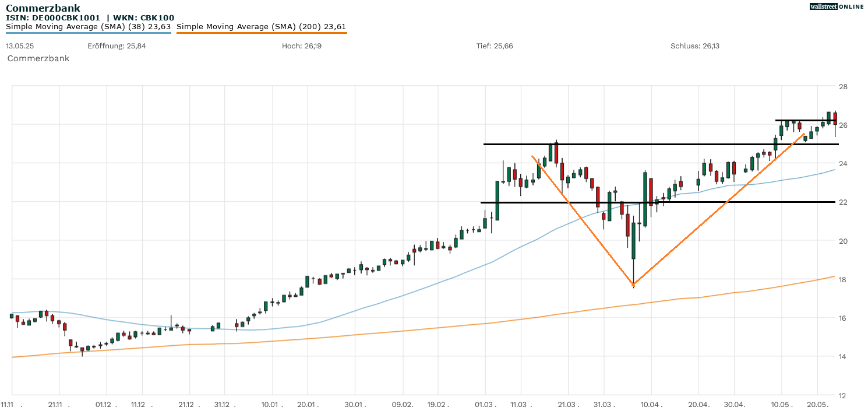The height and width of the screenshot is (407, 868).
Task: Click the x-axis date 20.01.
Action: coord(307,404)
